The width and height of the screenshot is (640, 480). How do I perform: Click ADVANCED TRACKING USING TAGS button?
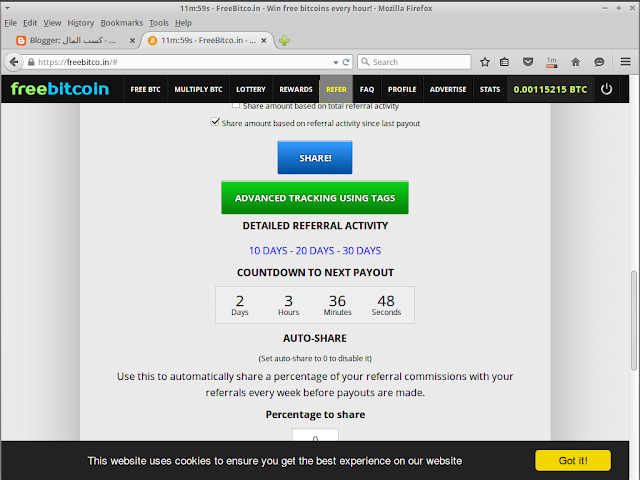[x=315, y=198]
